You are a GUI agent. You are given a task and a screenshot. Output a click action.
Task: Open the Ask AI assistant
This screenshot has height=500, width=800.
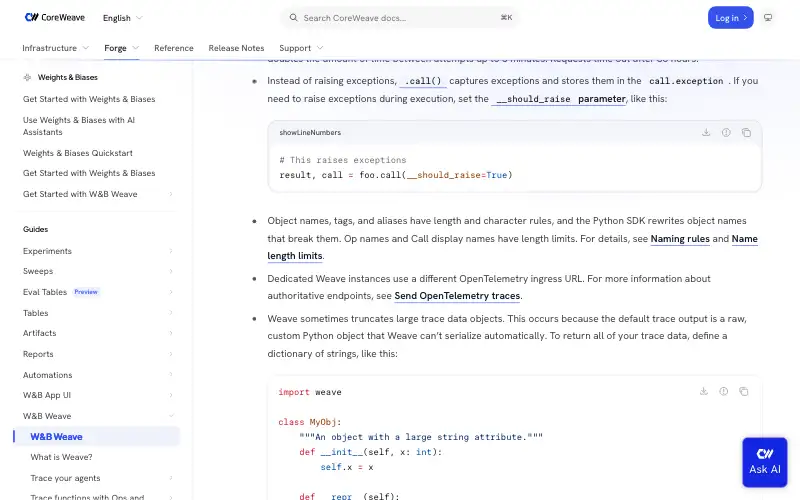(765, 462)
